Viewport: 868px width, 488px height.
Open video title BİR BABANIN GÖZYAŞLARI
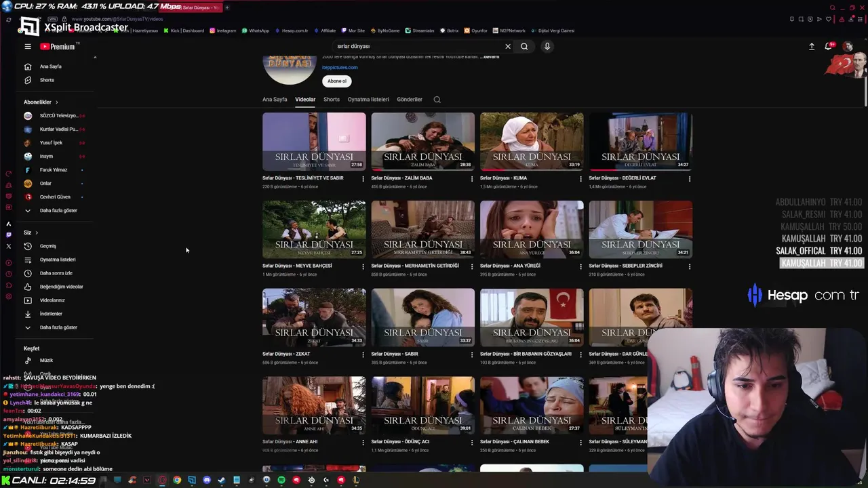(x=526, y=354)
